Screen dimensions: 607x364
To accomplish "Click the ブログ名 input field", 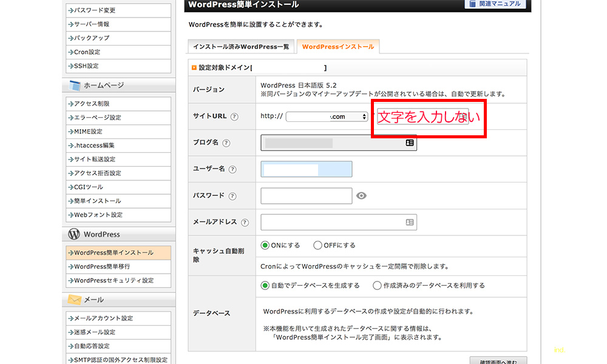I will (339, 143).
